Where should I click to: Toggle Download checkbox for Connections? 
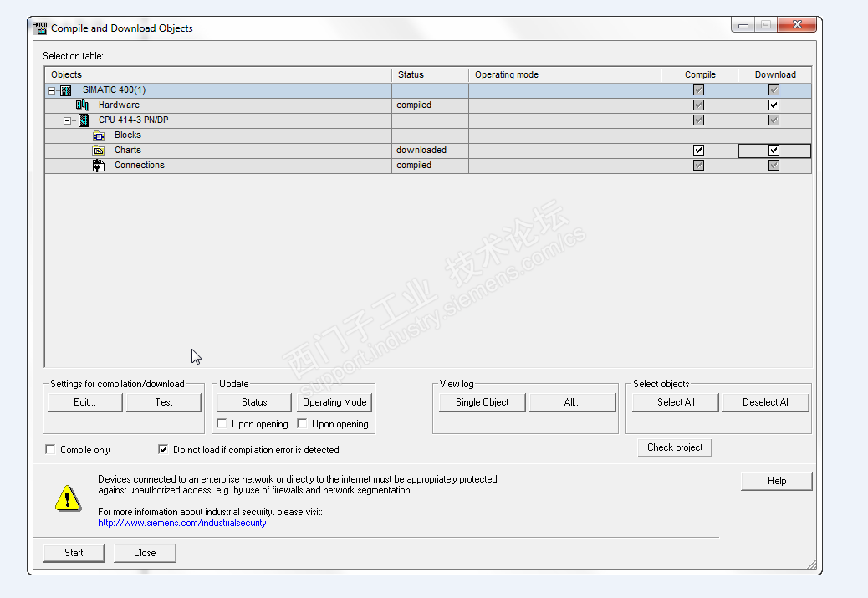[774, 165]
